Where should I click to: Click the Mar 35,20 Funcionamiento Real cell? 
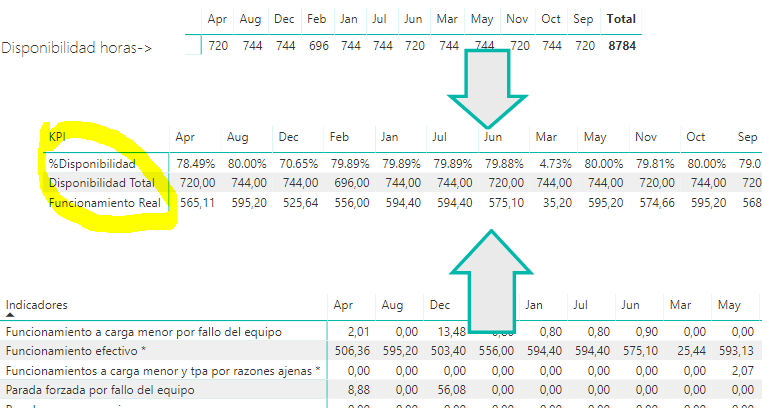(x=557, y=203)
